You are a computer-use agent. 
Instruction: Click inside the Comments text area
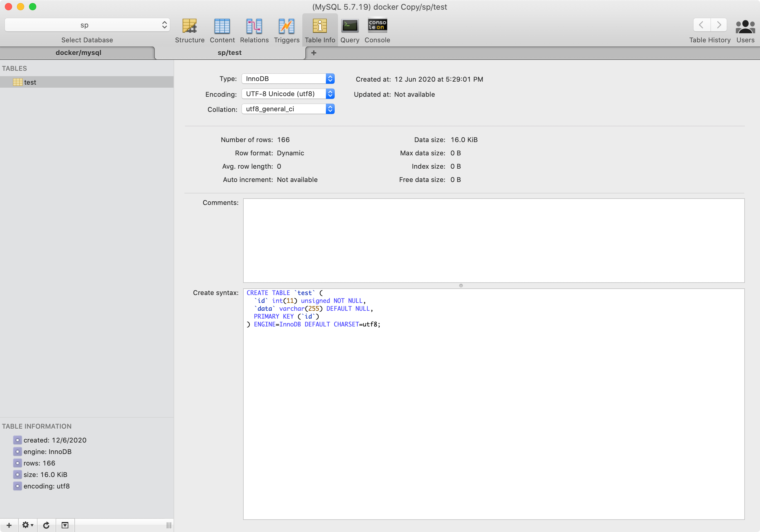coord(494,240)
